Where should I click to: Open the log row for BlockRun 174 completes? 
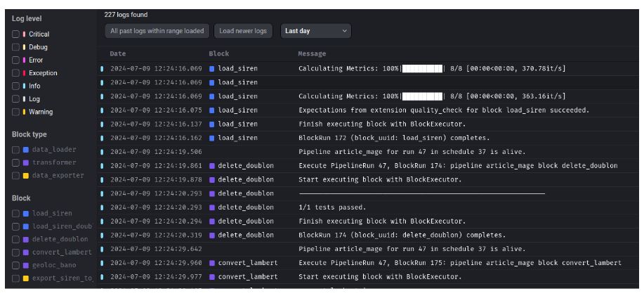tap(400, 235)
